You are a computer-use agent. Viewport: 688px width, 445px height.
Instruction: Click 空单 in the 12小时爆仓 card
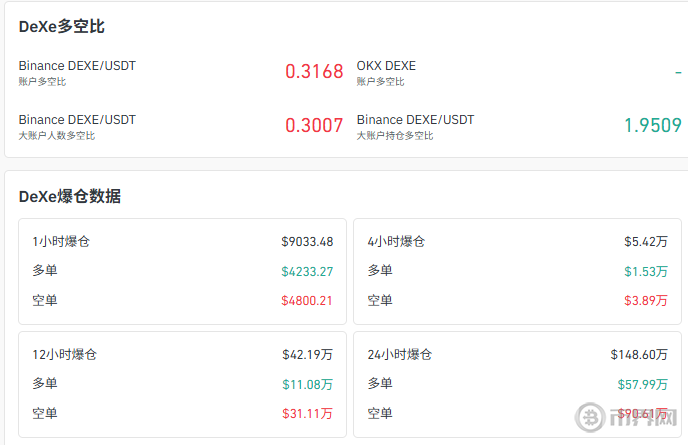45,413
